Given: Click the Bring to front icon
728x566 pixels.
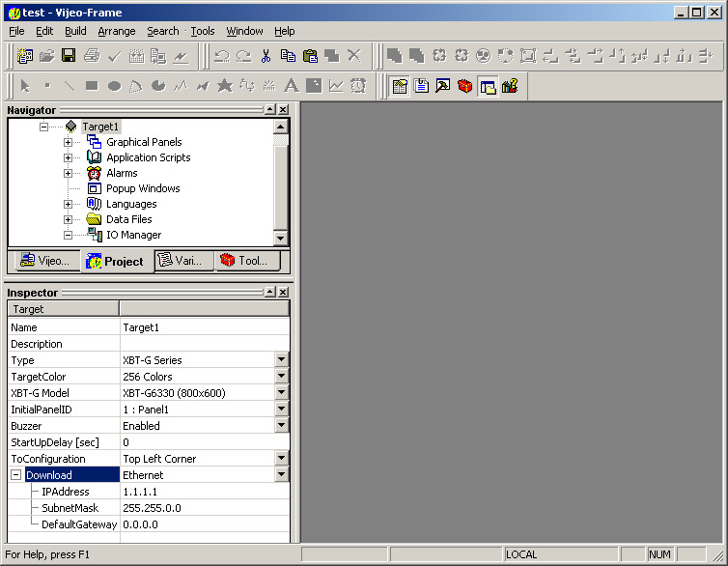Looking at the screenshot, I should [x=395, y=56].
